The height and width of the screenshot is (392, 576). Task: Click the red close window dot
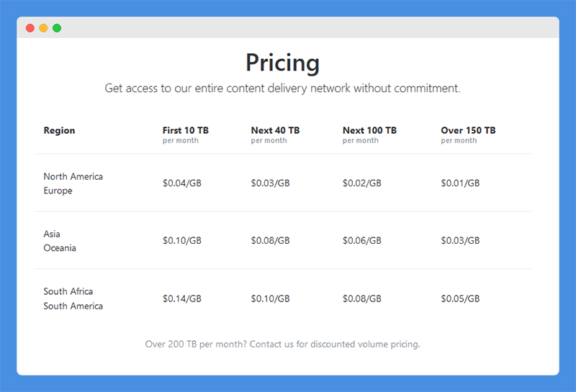30,28
